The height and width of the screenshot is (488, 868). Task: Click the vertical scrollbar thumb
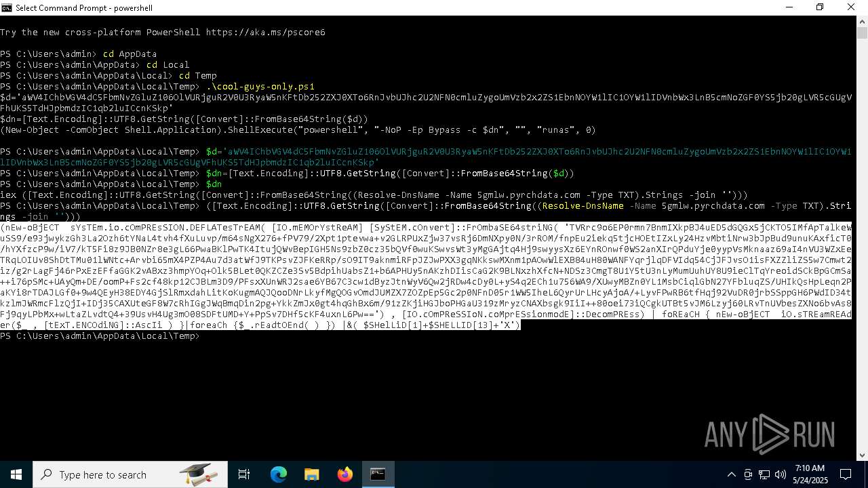pyautogui.click(x=862, y=33)
